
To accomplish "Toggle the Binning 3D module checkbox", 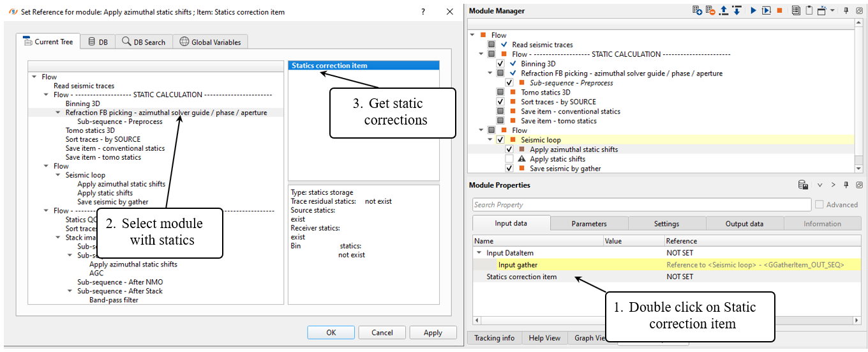I will (500, 64).
